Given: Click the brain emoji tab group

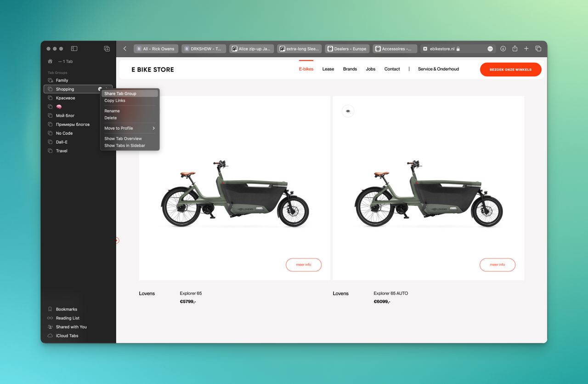Looking at the screenshot, I should pyautogui.click(x=59, y=107).
